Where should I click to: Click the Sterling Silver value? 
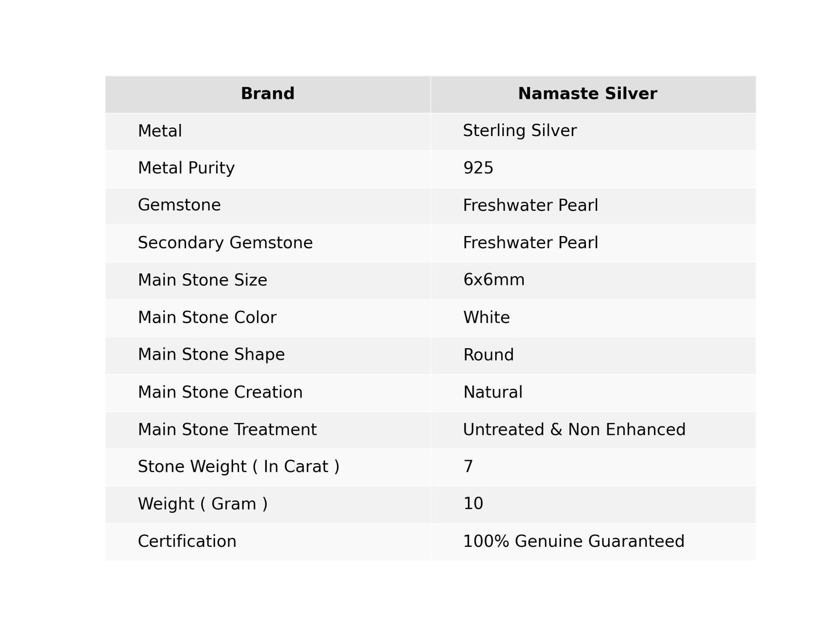pyautogui.click(x=520, y=131)
